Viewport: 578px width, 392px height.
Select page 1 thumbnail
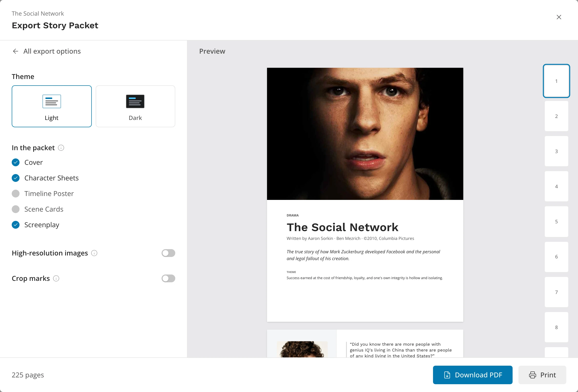(556, 81)
